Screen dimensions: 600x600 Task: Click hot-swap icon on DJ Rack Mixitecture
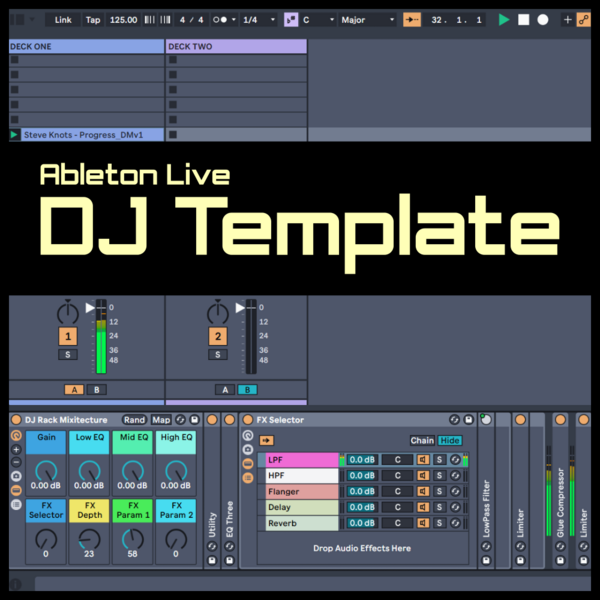click(x=180, y=420)
